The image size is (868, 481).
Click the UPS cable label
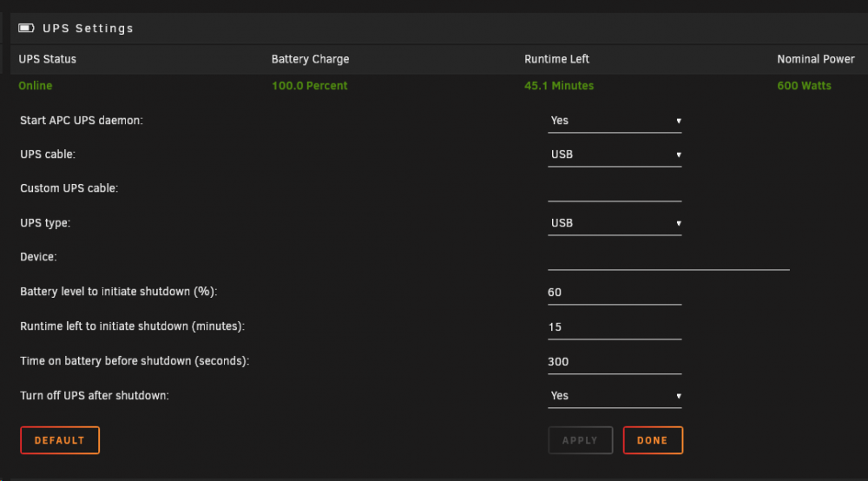pos(48,155)
